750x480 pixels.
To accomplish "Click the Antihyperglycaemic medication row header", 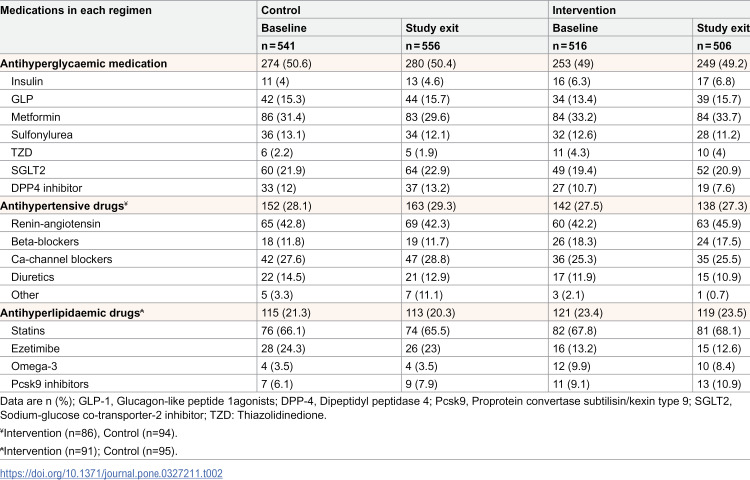I will (84, 64).
